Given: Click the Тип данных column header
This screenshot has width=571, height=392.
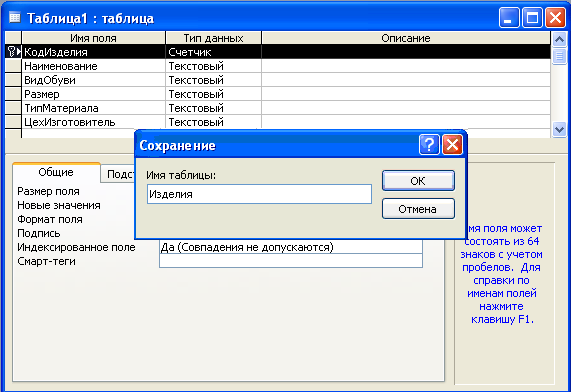Looking at the screenshot, I should (x=213, y=38).
